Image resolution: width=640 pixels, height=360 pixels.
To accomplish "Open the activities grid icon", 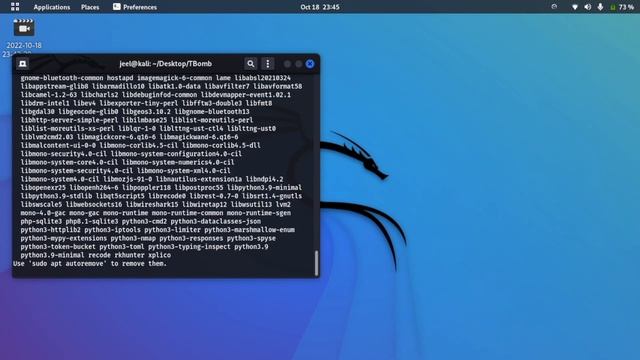I will click(15, 7).
